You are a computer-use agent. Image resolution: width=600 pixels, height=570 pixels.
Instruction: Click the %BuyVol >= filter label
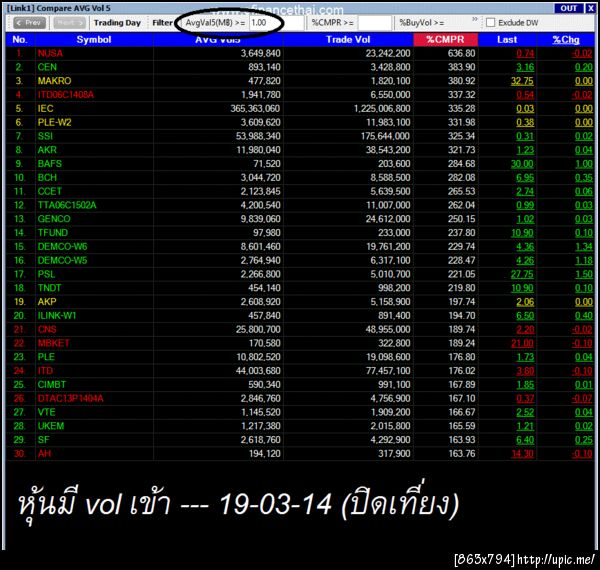click(x=422, y=23)
